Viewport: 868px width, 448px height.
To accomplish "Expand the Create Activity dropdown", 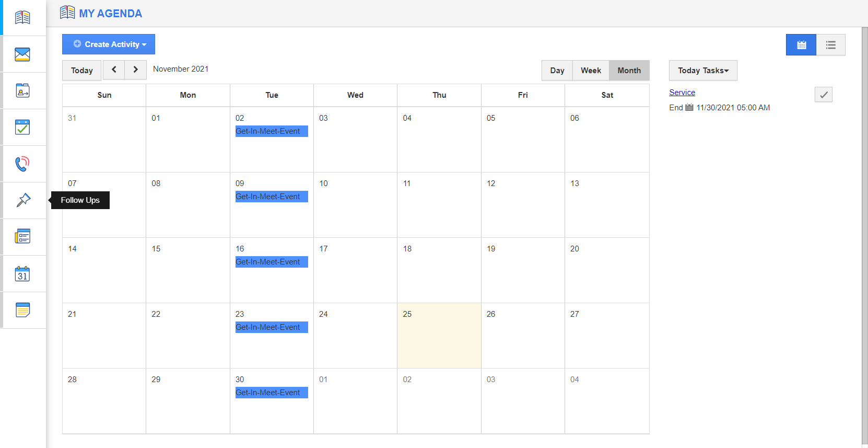I will [109, 44].
